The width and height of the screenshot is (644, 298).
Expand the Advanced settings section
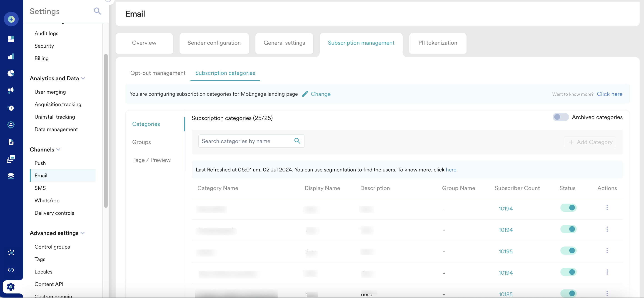tap(83, 233)
